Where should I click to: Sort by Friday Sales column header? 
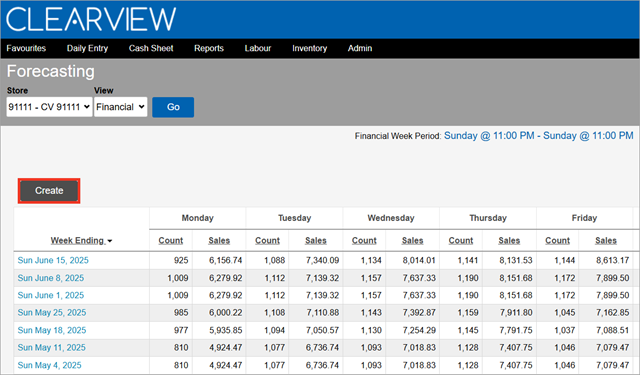[606, 240]
